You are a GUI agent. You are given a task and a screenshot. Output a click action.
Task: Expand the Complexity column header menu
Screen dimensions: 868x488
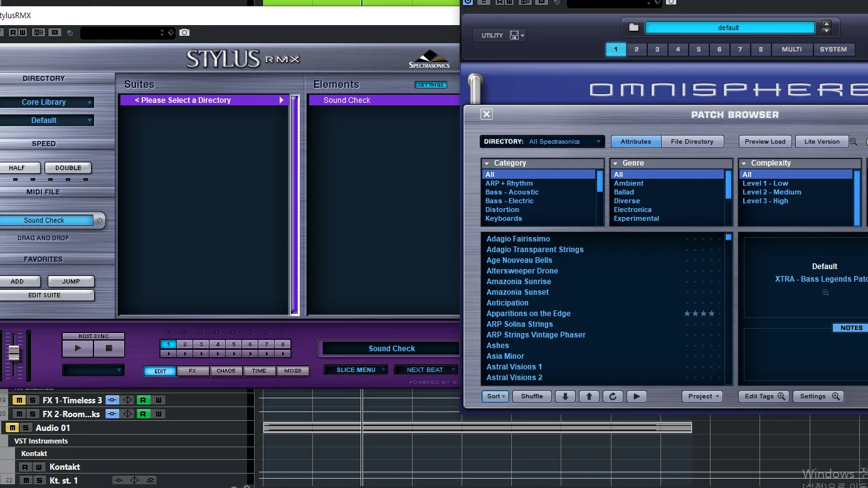744,164
